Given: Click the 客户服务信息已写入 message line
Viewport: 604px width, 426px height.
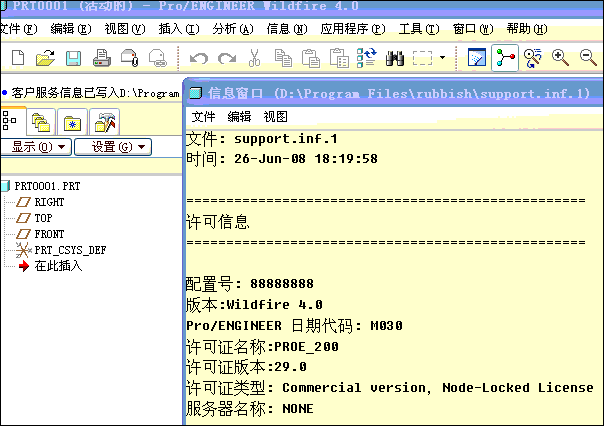Looking at the screenshot, I should click(x=92, y=93).
